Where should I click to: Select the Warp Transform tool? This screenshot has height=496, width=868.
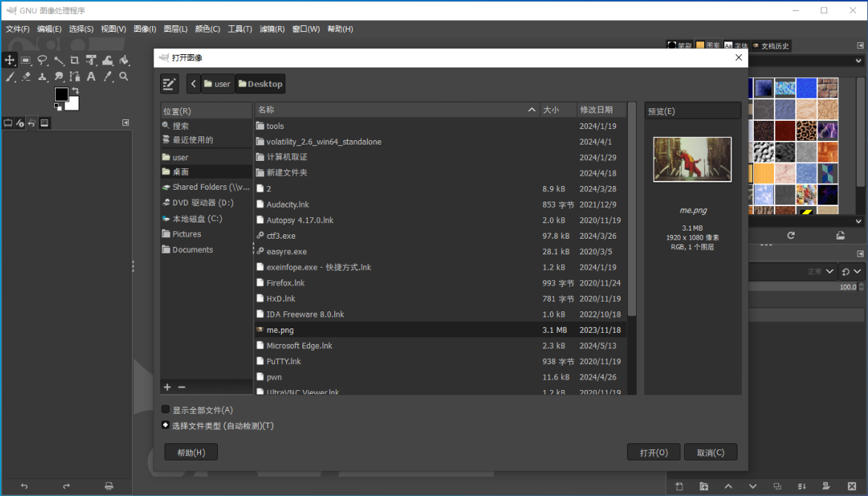point(107,60)
